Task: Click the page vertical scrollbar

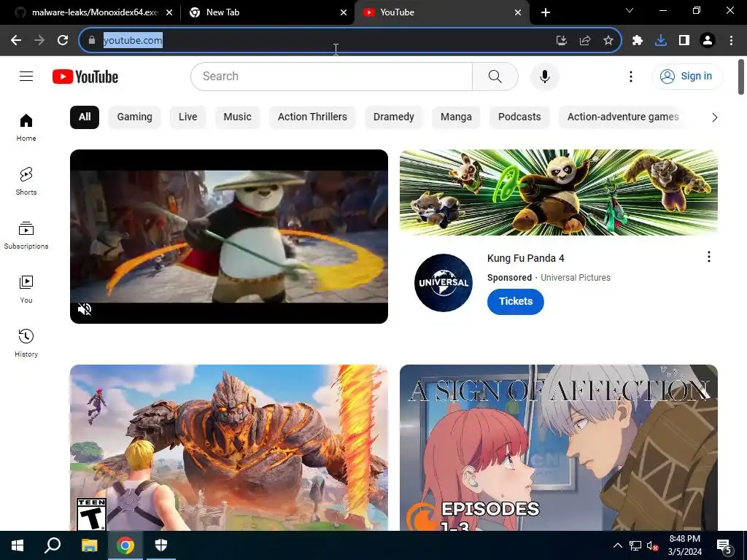Action: (x=741, y=77)
